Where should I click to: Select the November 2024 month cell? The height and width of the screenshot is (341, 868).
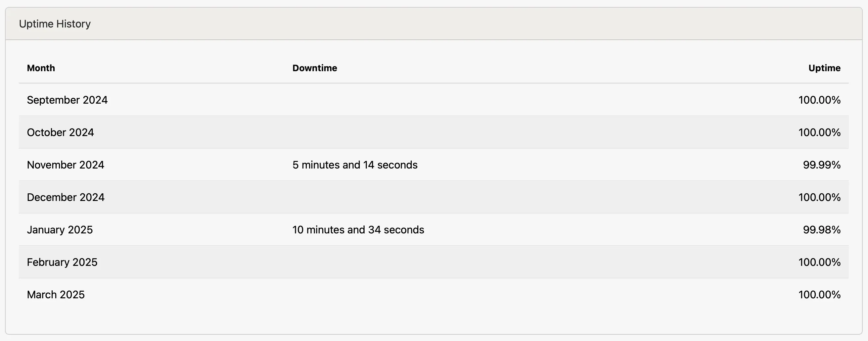click(66, 165)
